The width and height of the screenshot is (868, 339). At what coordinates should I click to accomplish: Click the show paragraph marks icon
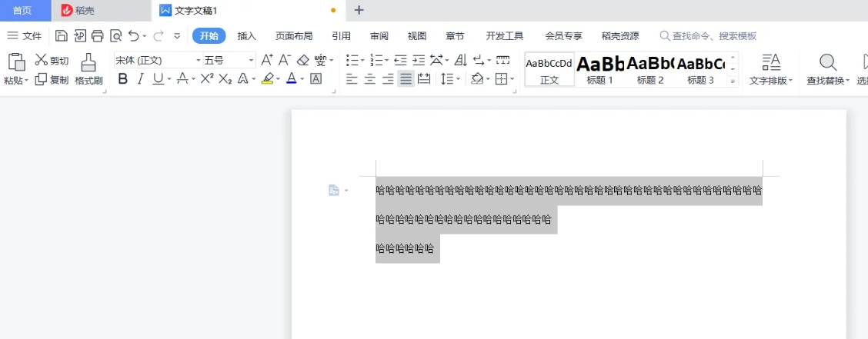point(479,60)
